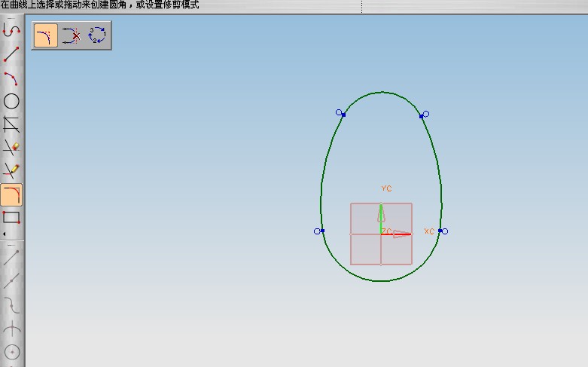Click the highlighted Fillet tool in sidebar
The image size is (588, 367).
11,194
